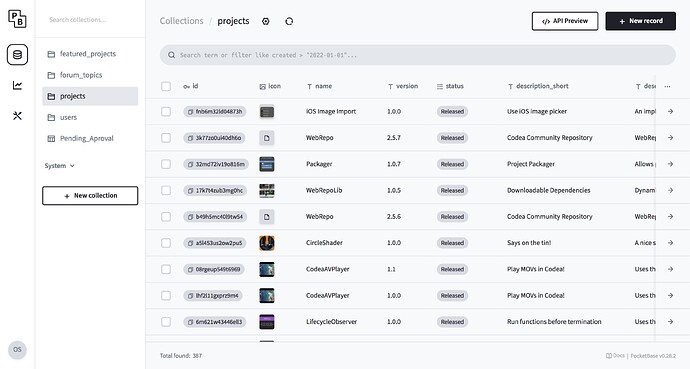This screenshot has width=690, height=369.
Task: Expand the System collections group
Action: (59, 166)
